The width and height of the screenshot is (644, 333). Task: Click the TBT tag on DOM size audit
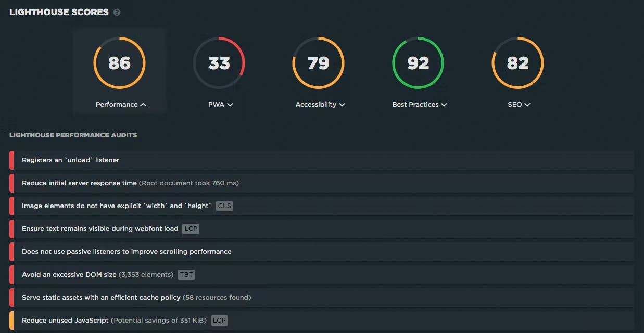click(186, 275)
